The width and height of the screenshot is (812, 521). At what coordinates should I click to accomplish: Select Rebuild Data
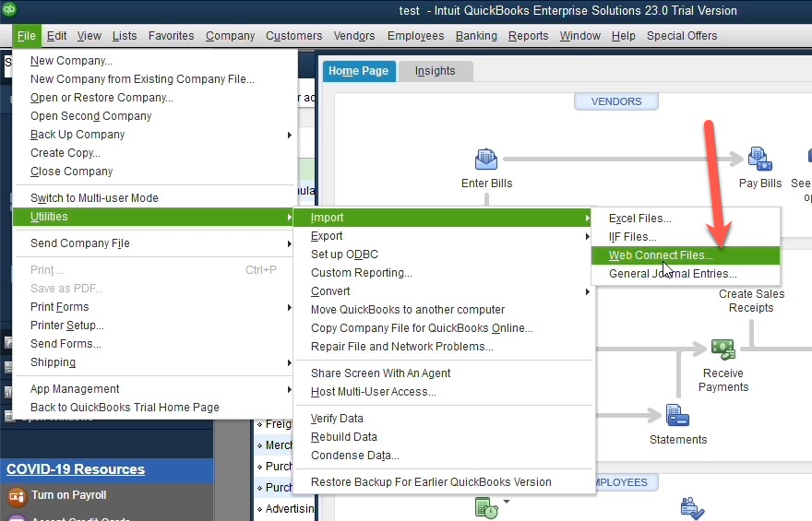click(443, 437)
